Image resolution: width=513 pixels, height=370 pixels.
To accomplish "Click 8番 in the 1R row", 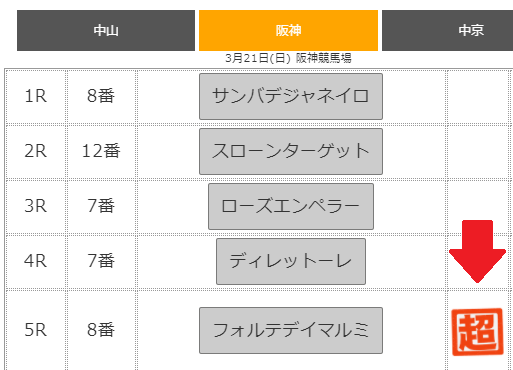I will click(101, 96).
